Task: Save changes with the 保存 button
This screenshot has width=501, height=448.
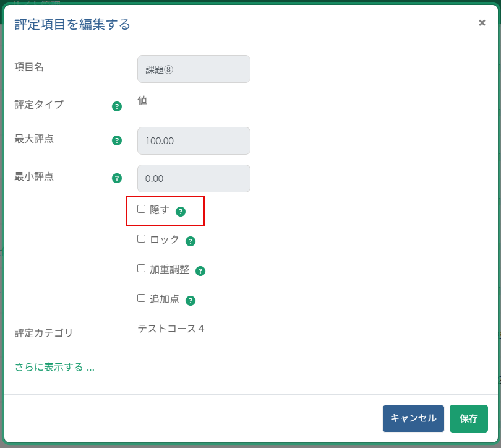Action: 468,418
